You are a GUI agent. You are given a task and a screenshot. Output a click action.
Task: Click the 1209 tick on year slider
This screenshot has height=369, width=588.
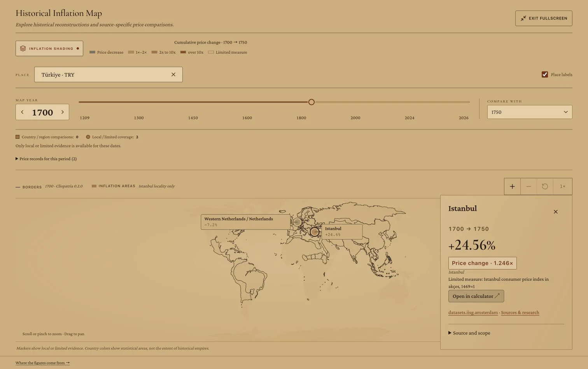coord(84,118)
